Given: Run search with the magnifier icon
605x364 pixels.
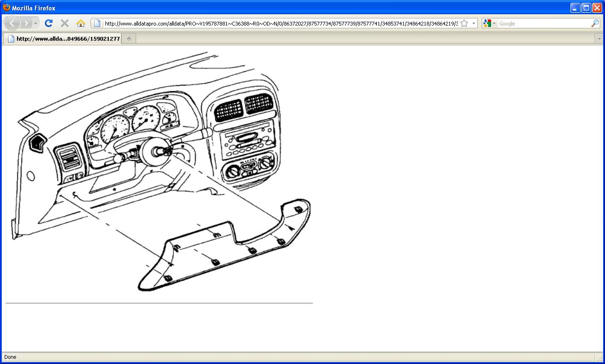Looking at the screenshot, I should (595, 23).
